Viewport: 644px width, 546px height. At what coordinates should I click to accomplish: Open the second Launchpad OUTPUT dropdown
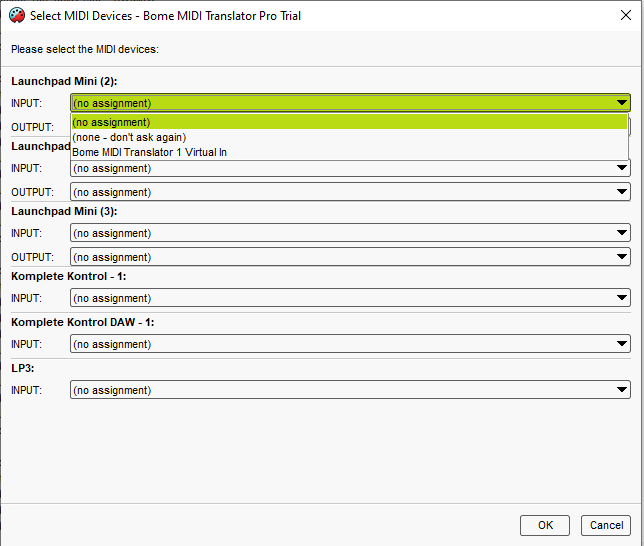tap(621, 192)
